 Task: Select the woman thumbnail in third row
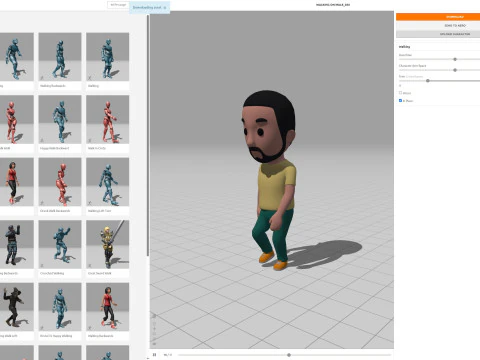pyautogui.click(x=17, y=182)
